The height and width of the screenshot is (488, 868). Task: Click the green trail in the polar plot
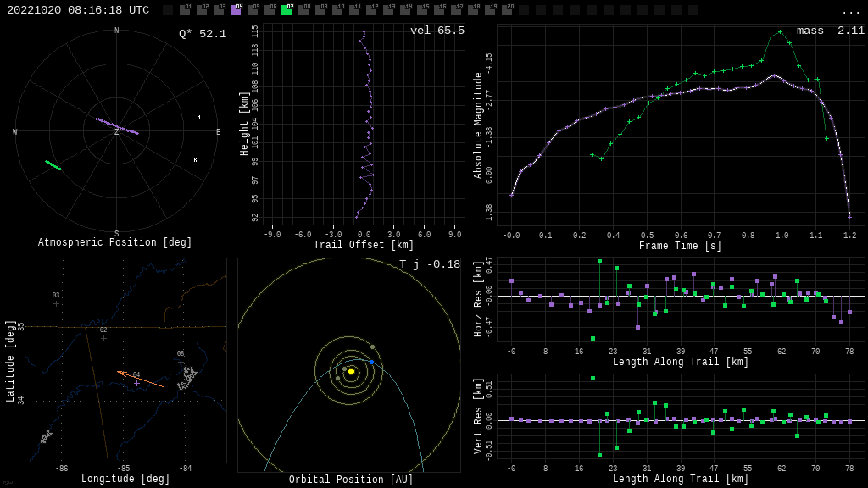coord(53,165)
